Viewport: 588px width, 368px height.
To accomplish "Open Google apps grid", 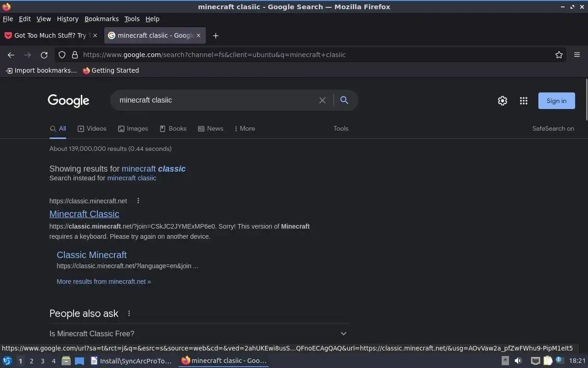I will [524, 101].
